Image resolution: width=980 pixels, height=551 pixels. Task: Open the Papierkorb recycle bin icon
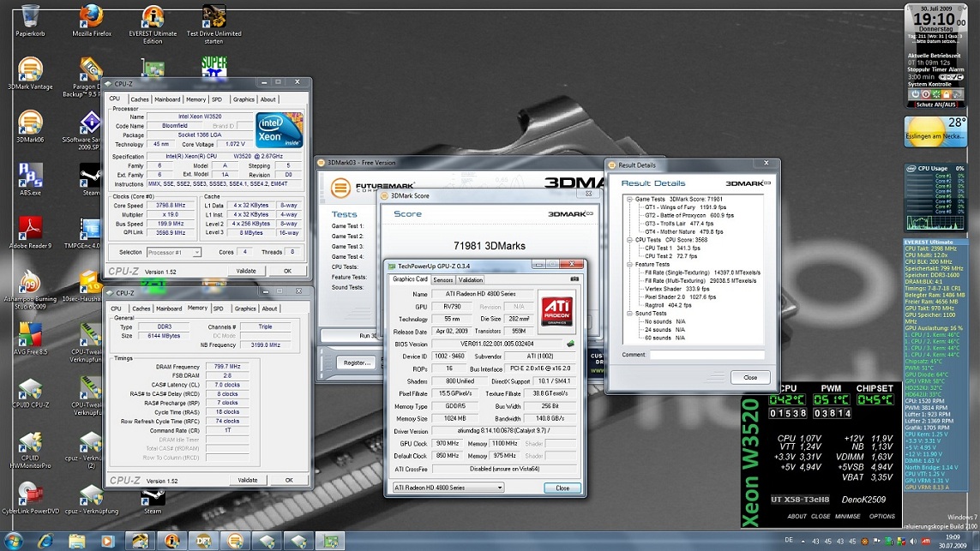30,19
